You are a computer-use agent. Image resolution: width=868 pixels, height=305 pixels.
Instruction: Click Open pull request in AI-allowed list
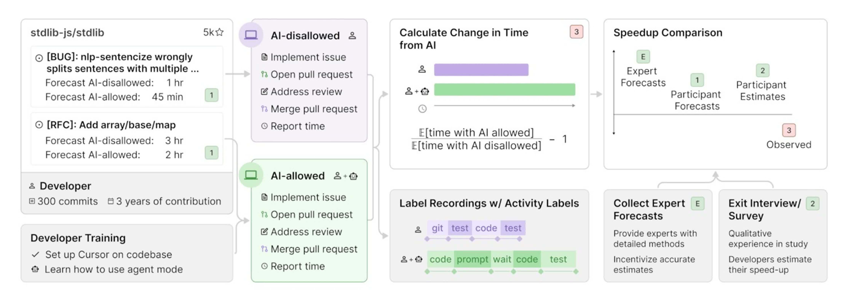click(311, 215)
